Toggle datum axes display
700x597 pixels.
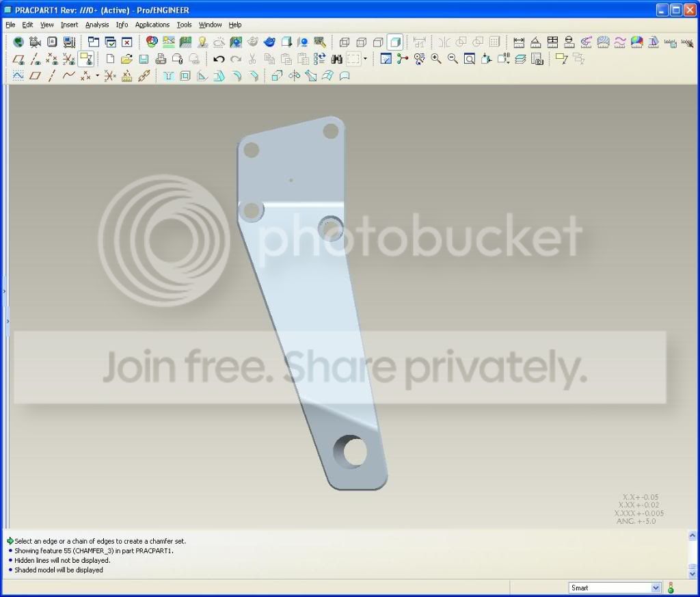tap(36, 59)
